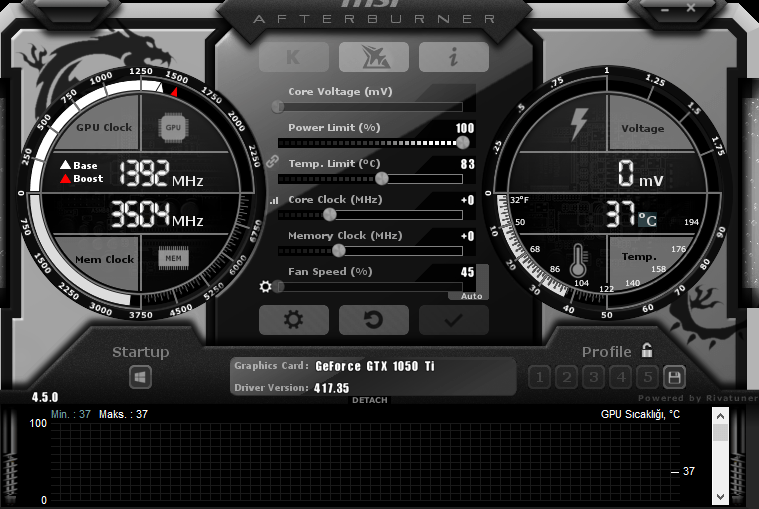Click the Core Clock slider handle
Viewport: 759px width, 509px height.
pos(330,214)
